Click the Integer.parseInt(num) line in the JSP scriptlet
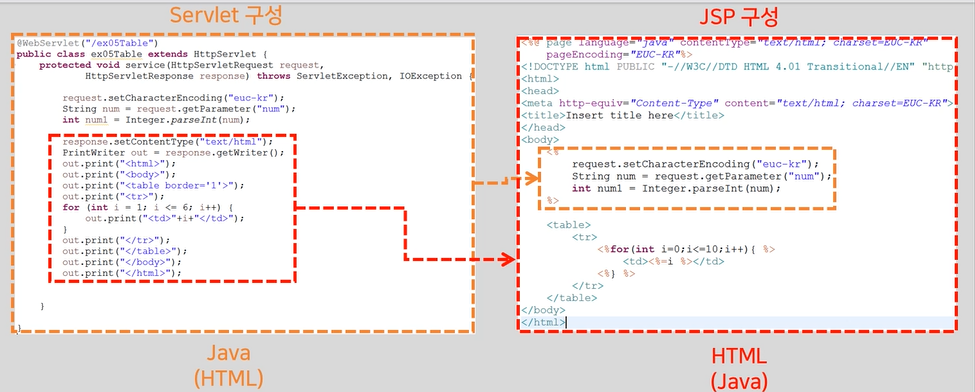 click(676, 189)
